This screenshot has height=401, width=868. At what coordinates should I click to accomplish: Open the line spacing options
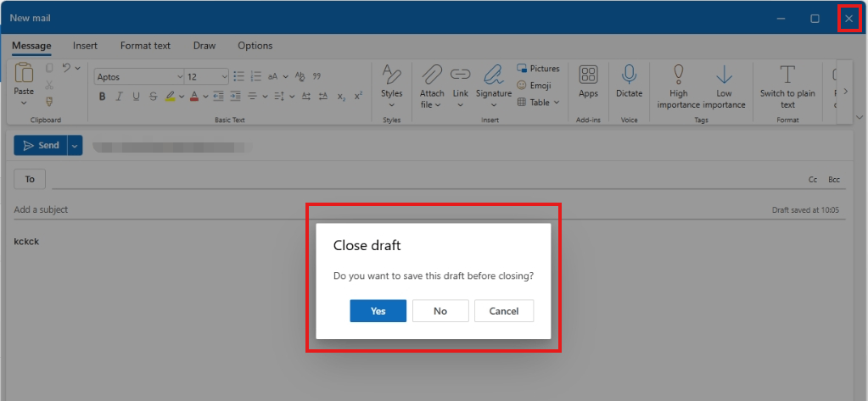tap(279, 97)
